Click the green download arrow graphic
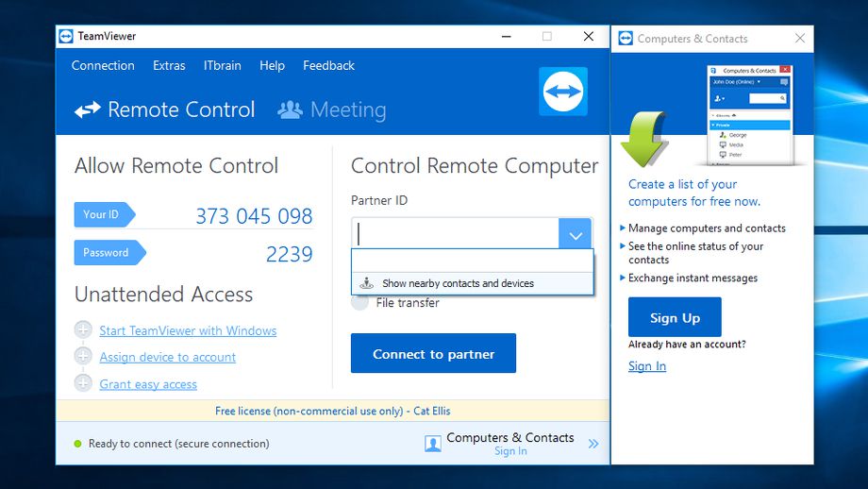The image size is (868, 489). coord(644,139)
